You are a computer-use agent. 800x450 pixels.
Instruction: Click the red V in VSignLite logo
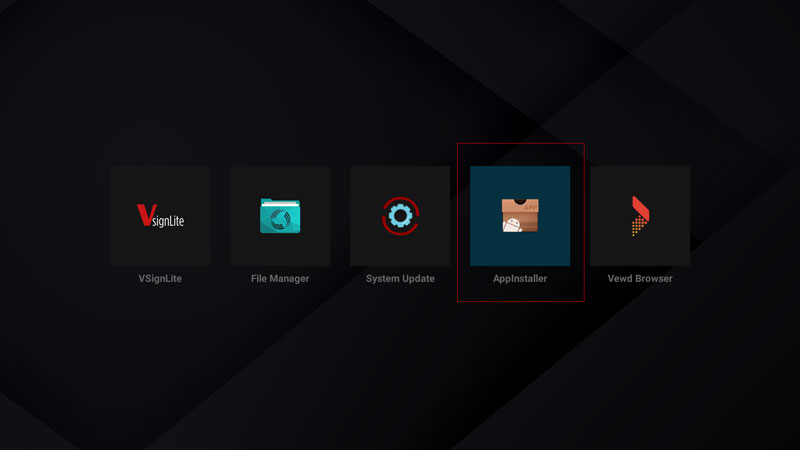(x=142, y=215)
